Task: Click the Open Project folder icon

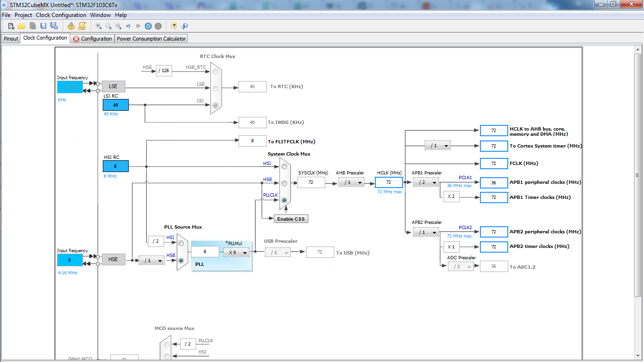Action: pyautogui.click(x=22, y=26)
